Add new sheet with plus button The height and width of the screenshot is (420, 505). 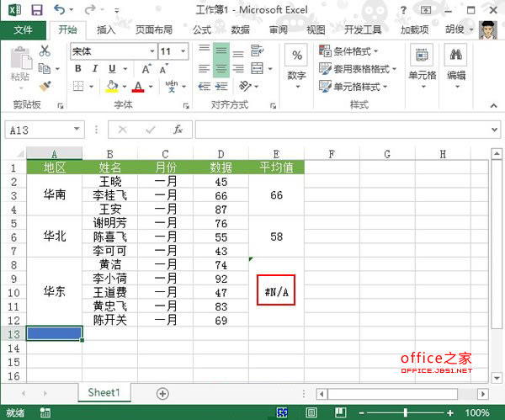tap(162, 394)
